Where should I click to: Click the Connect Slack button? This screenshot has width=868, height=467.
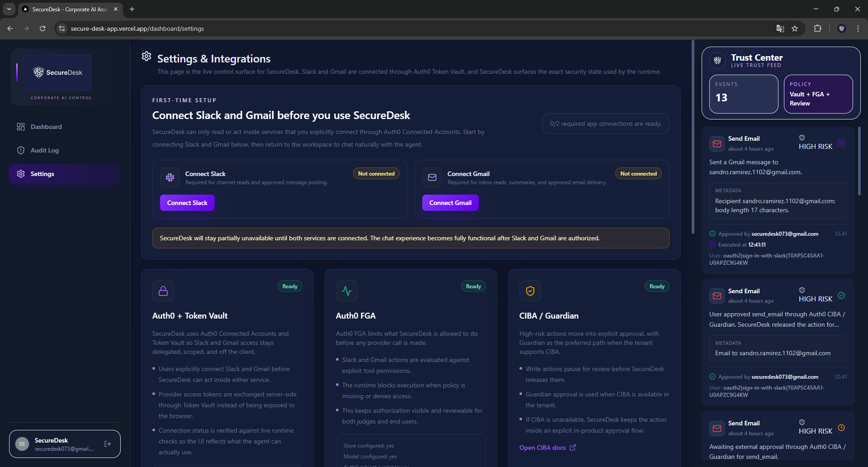187,203
